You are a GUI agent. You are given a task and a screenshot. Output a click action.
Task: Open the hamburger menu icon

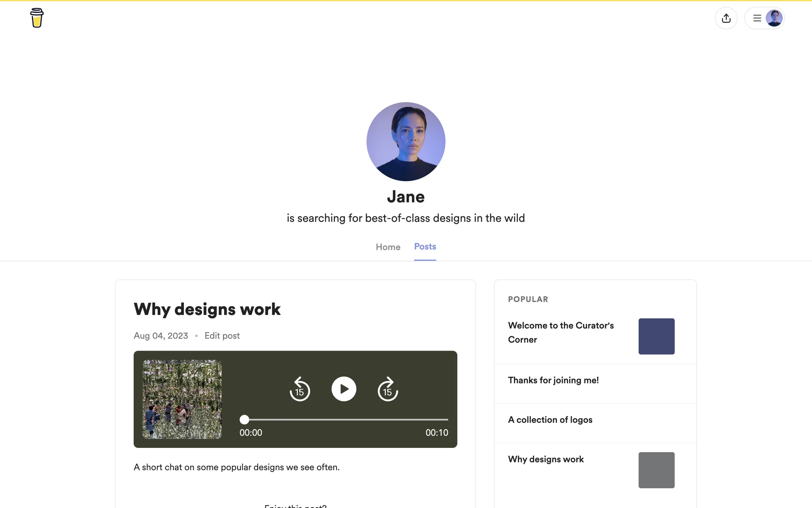757,18
